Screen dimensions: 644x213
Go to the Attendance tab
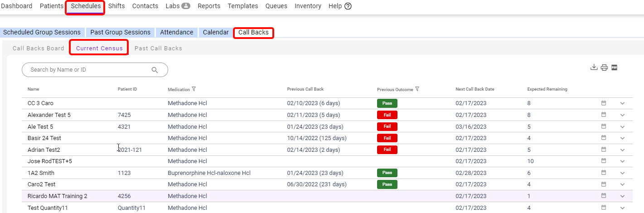(177, 33)
